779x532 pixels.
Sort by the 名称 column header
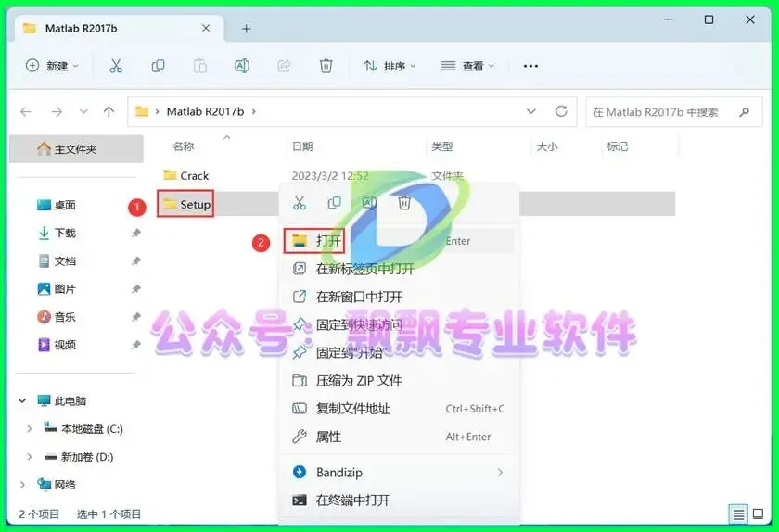point(184,146)
